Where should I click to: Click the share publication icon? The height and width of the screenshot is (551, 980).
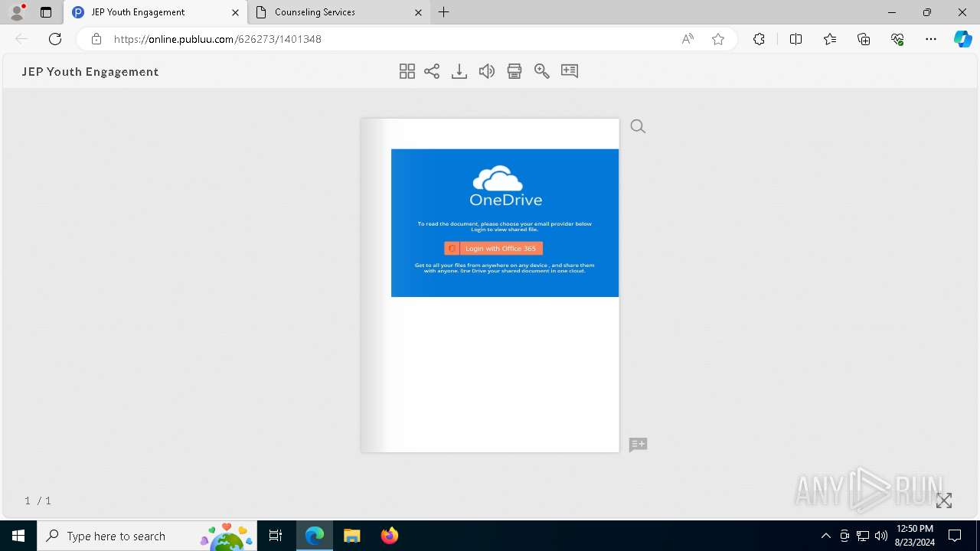coord(432,71)
